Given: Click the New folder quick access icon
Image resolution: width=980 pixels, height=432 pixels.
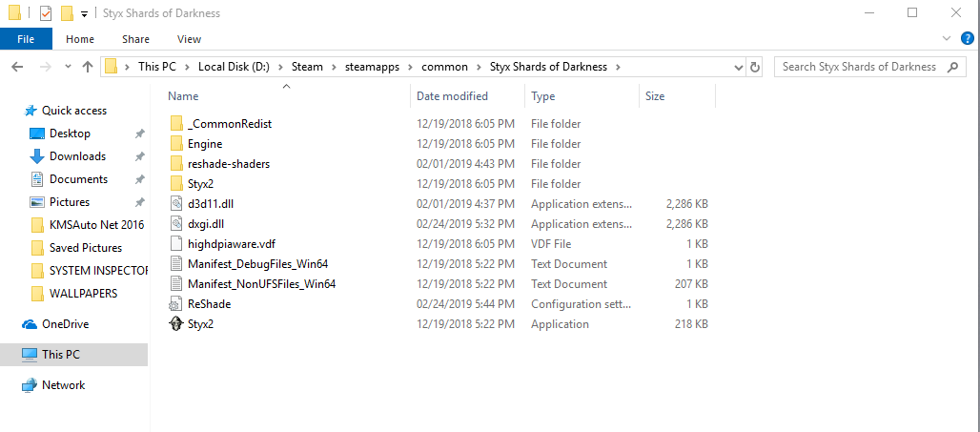Looking at the screenshot, I should tap(68, 13).
